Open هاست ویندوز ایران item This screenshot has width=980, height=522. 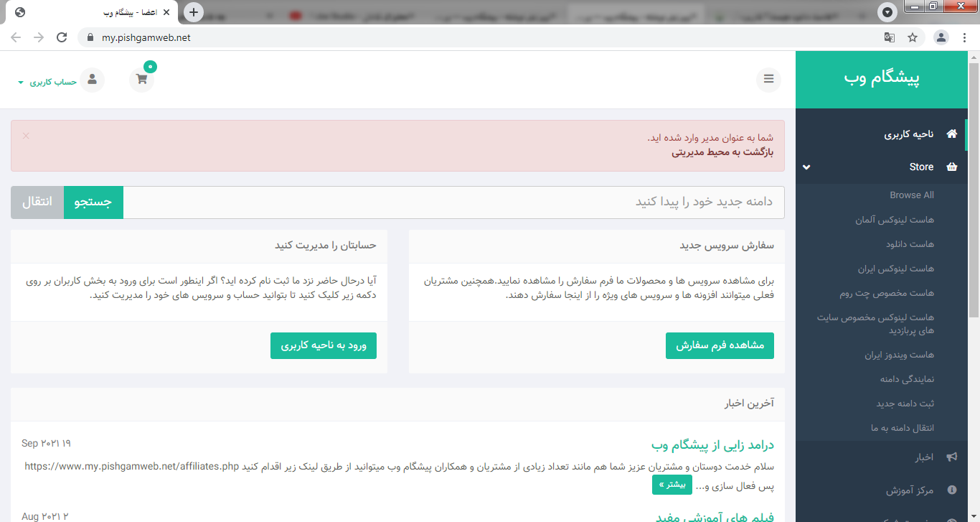tap(900, 355)
